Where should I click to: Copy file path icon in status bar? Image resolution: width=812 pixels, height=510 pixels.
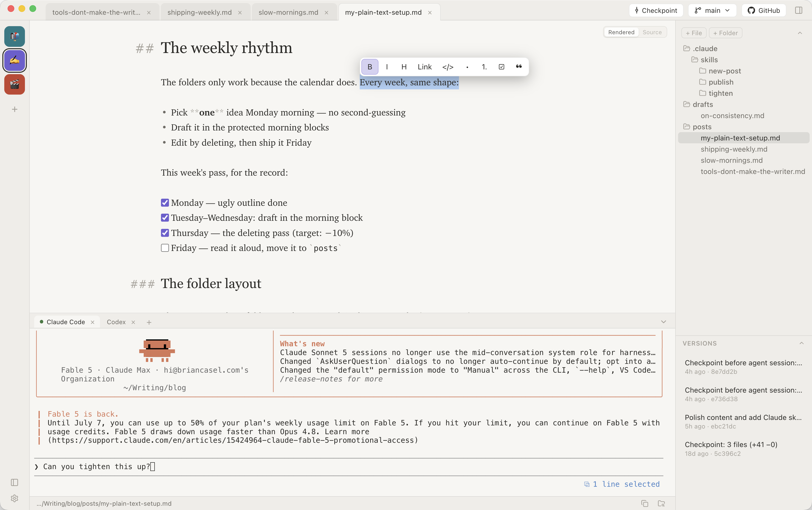click(x=645, y=503)
